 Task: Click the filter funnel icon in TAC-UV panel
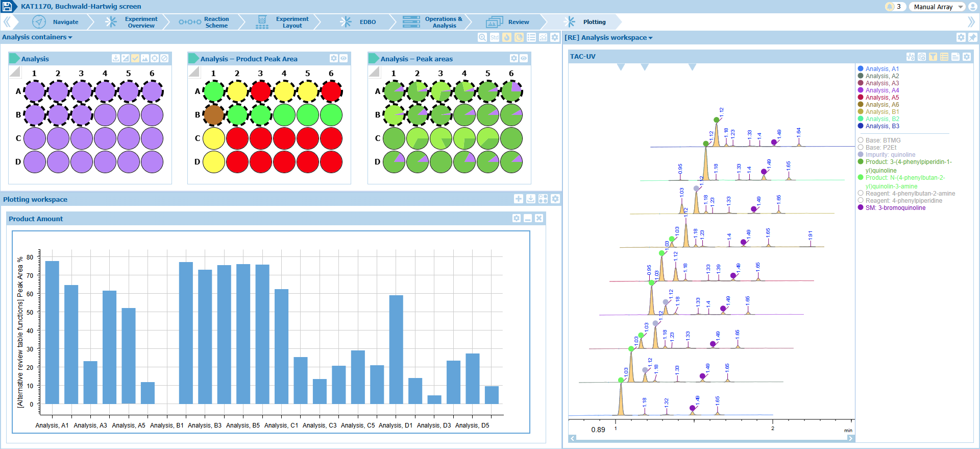[933, 57]
